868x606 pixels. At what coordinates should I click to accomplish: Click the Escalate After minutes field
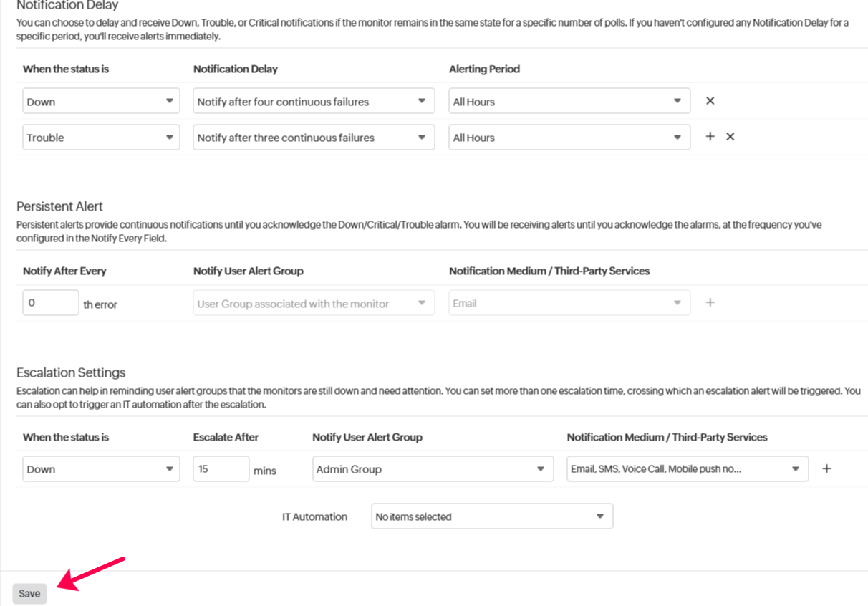click(221, 469)
